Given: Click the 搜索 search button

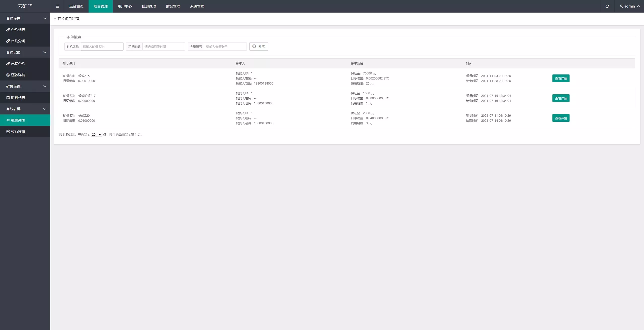Looking at the screenshot, I should click(x=258, y=47).
